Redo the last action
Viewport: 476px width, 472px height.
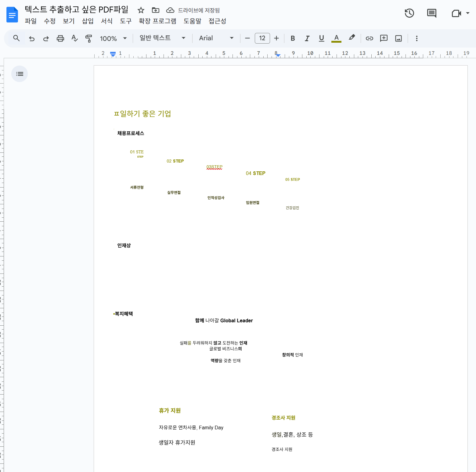point(46,38)
